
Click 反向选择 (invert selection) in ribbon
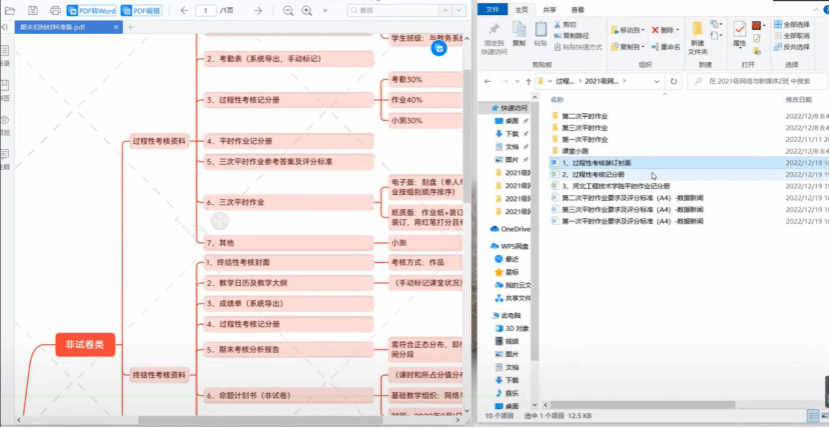pos(794,46)
